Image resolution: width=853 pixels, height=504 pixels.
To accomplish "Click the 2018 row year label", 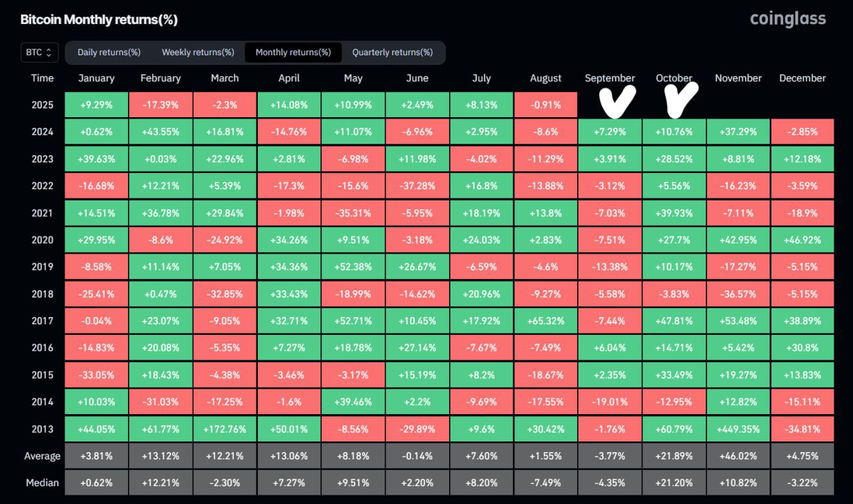I will (42, 294).
